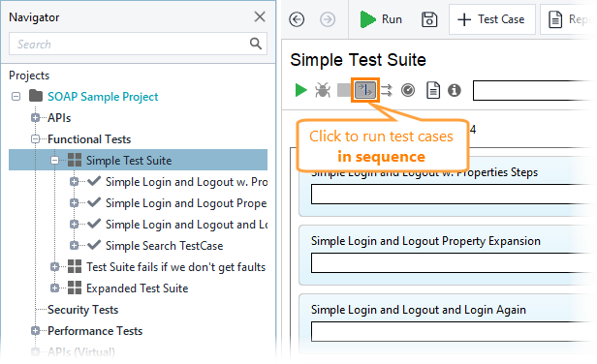
Task: Click the Navigator search field
Action: 138,44
